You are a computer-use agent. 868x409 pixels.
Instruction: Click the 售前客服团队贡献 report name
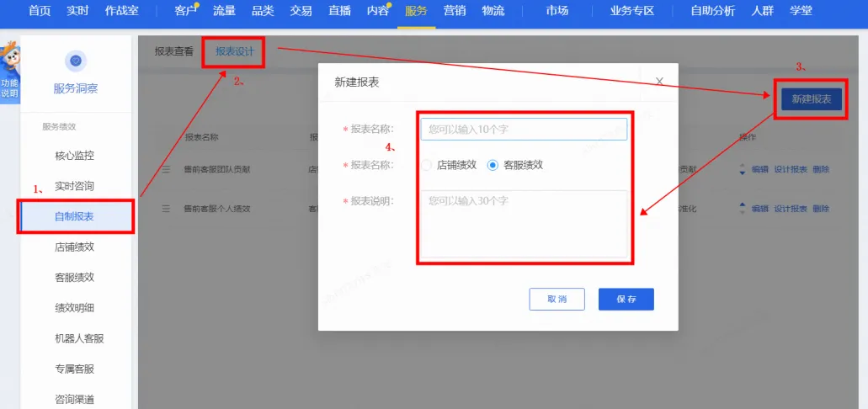click(217, 170)
